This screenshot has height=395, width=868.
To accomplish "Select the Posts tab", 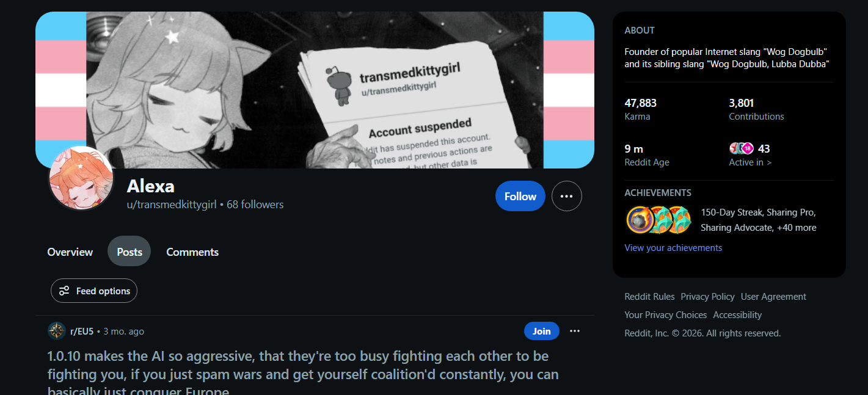I will (x=129, y=252).
